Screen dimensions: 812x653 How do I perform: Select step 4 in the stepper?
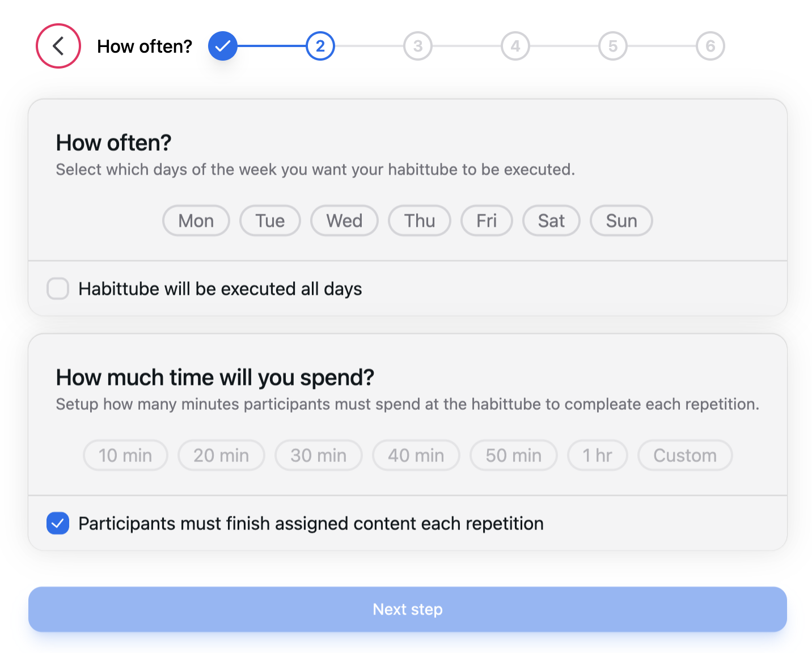pyautogui.click(x=515, y=46)
